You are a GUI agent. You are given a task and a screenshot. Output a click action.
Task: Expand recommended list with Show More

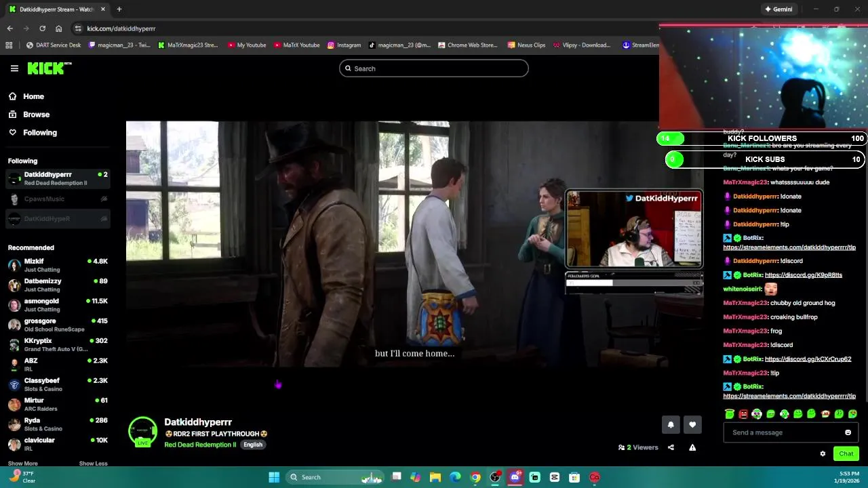click(22, 464)
